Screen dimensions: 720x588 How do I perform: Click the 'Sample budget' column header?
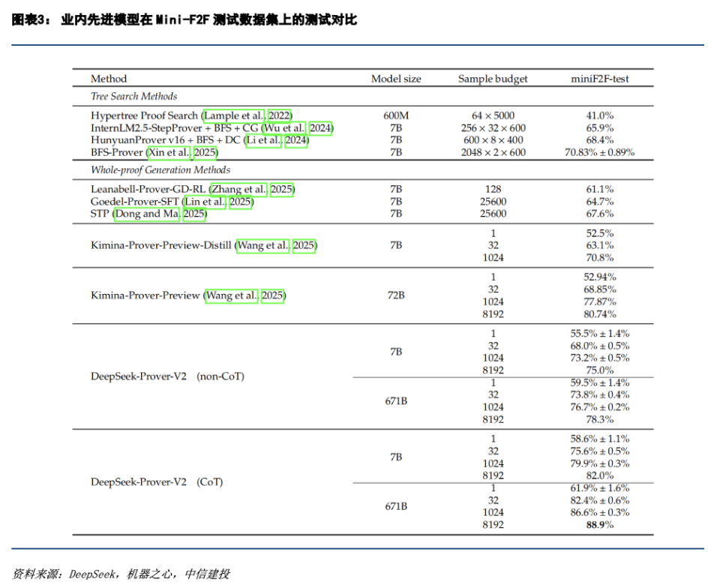(x=493, y=79)
